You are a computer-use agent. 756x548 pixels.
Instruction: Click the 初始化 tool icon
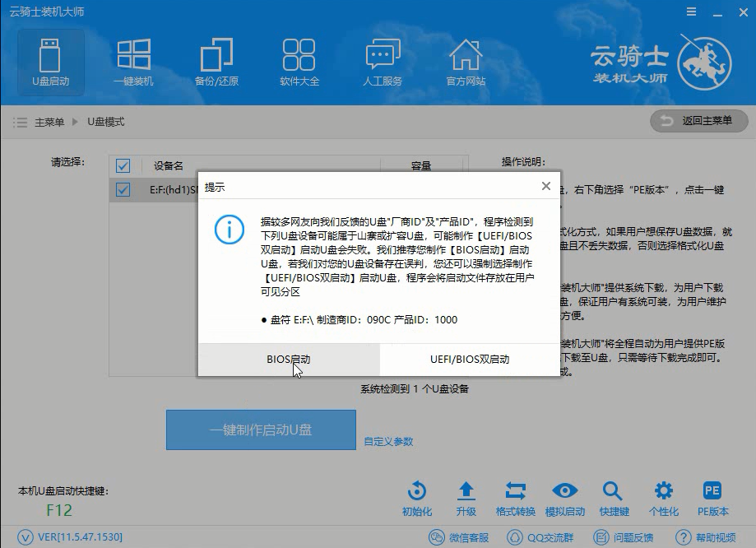[416, 491]
